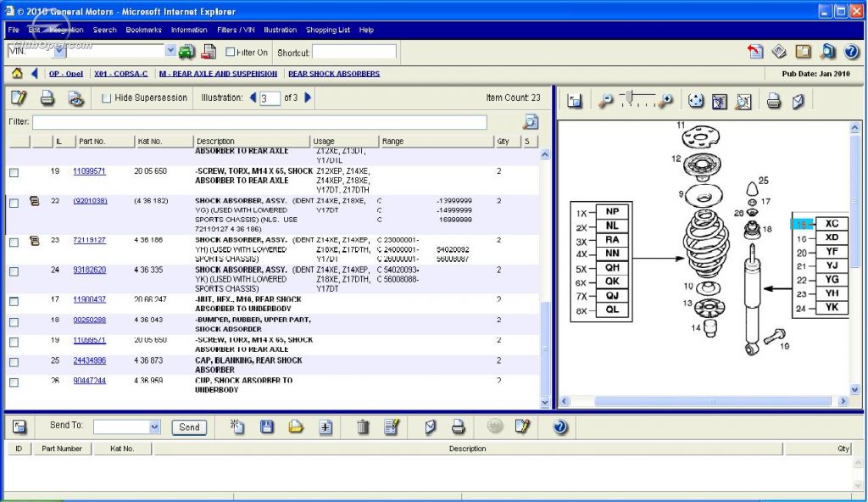868x502 pixels.
Task: Open the Bookmarks menu
Action: 143,30
